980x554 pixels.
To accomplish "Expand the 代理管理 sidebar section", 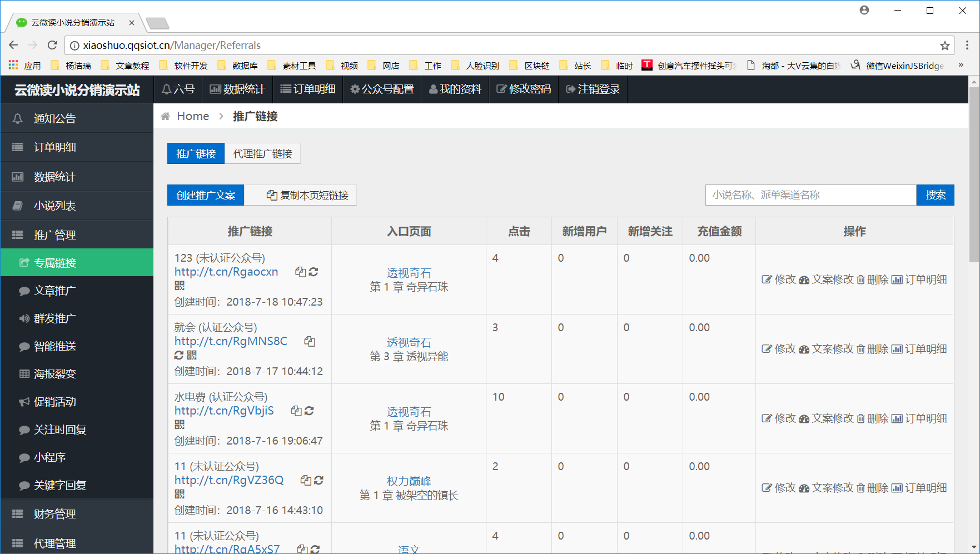I will tap(77, 543).
